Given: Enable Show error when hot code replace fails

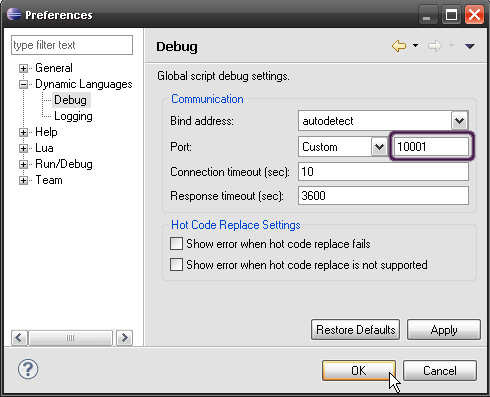Looking at the screenshot, I should click(176, 244).
